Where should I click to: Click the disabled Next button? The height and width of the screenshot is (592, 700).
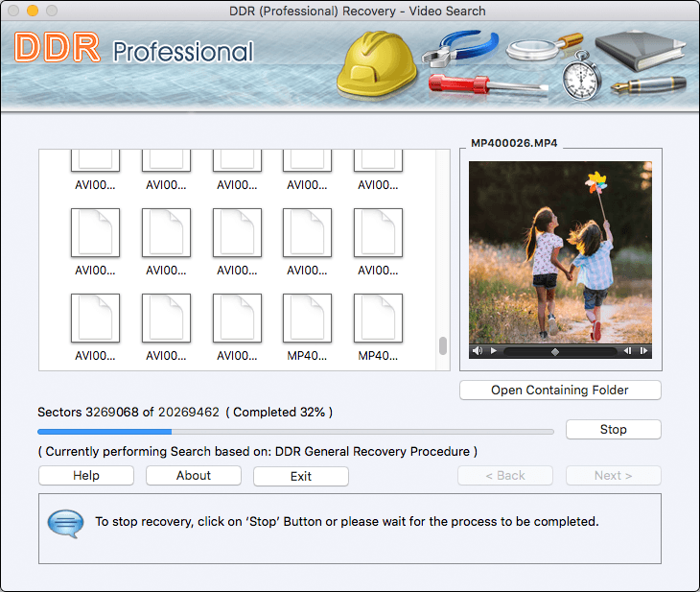(x=614, y=475)
